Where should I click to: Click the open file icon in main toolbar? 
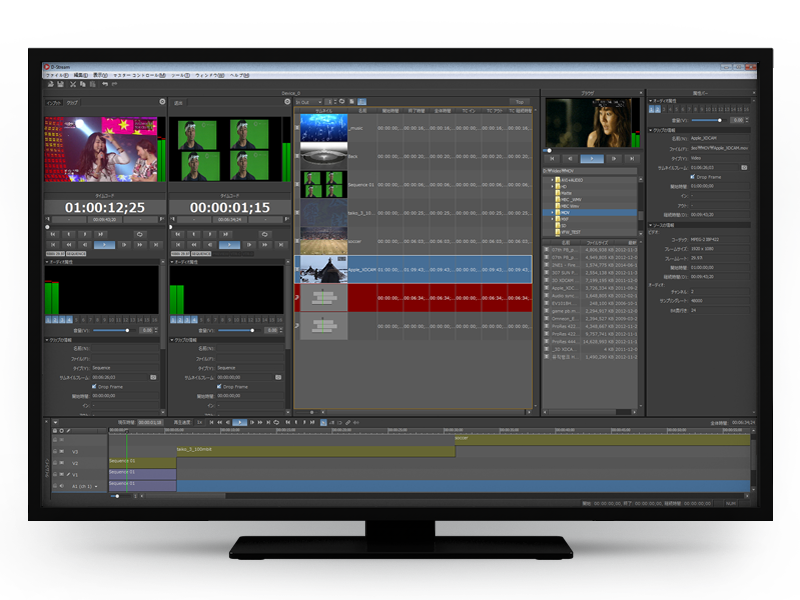click(51, 84)
